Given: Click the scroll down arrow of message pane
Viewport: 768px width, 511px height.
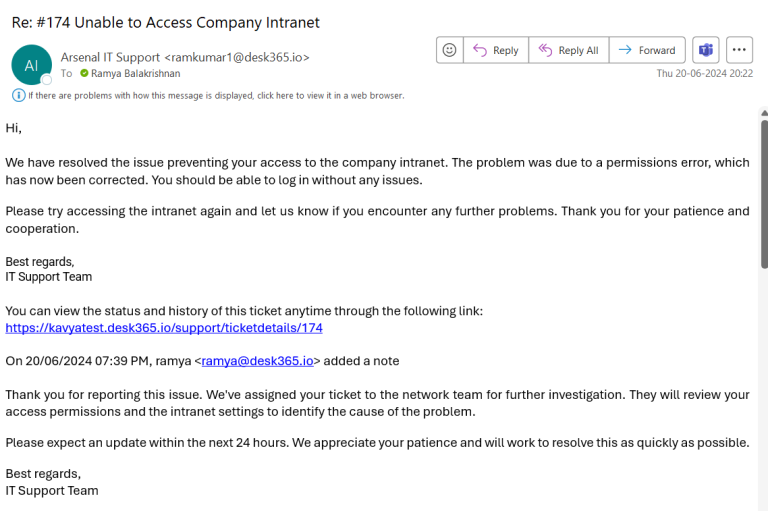Looking at the screenshot, I should tap(763, 505).
